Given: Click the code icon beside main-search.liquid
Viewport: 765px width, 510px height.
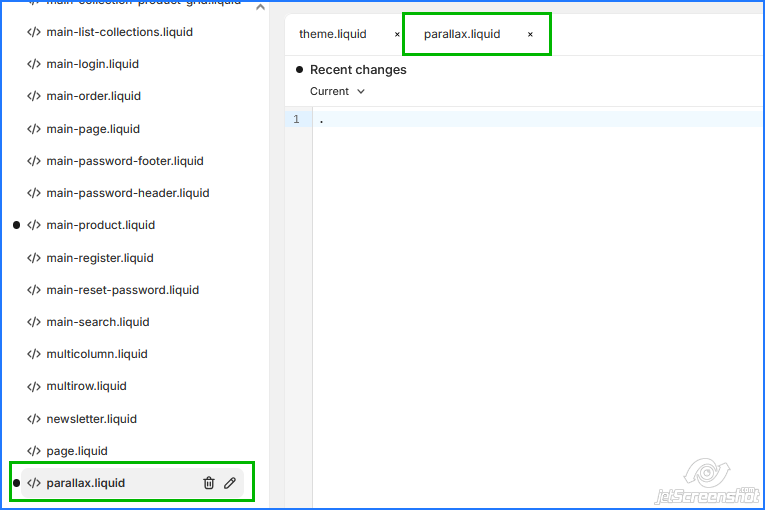Looking at the screenshot, I should point(34,322).
